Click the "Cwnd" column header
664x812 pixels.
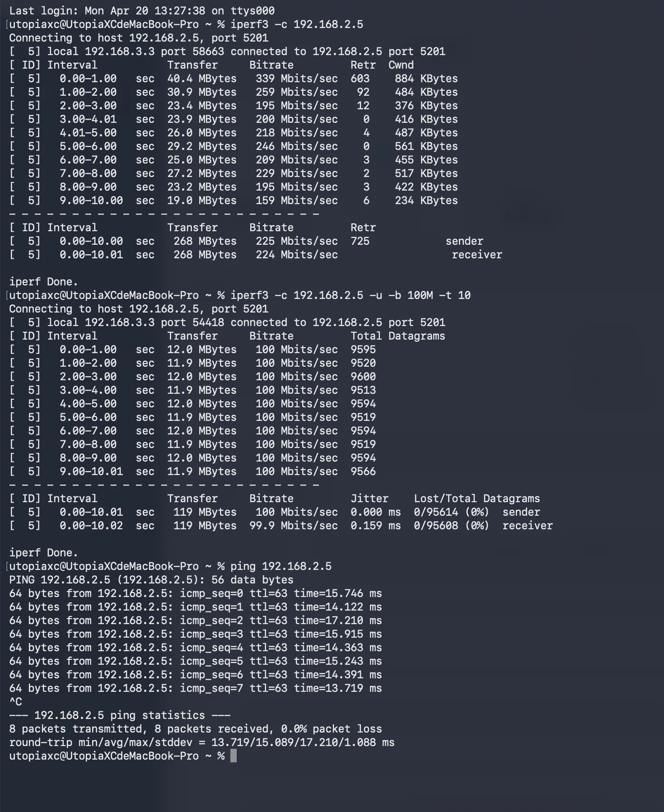pos(401,65)
